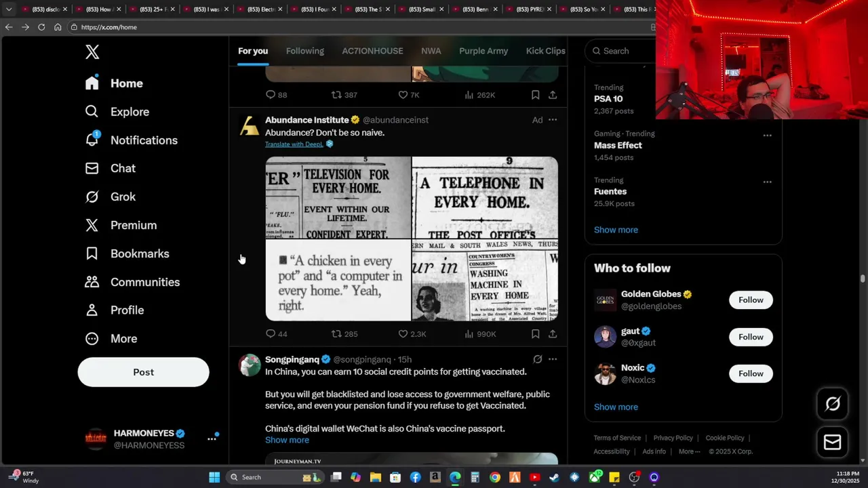Open Communities in the sidebar
Screen dimensions: 868x488
(x=132, y=282)
